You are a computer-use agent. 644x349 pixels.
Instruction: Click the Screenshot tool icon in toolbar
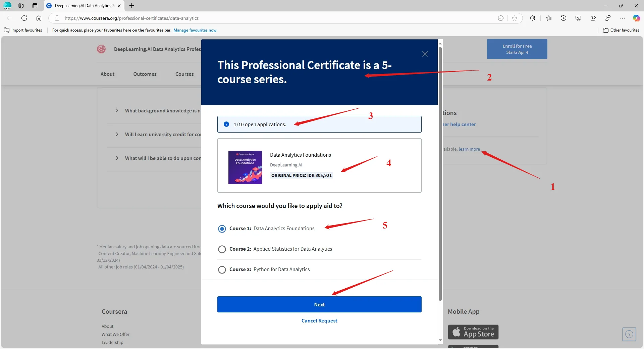pos(578,18)
